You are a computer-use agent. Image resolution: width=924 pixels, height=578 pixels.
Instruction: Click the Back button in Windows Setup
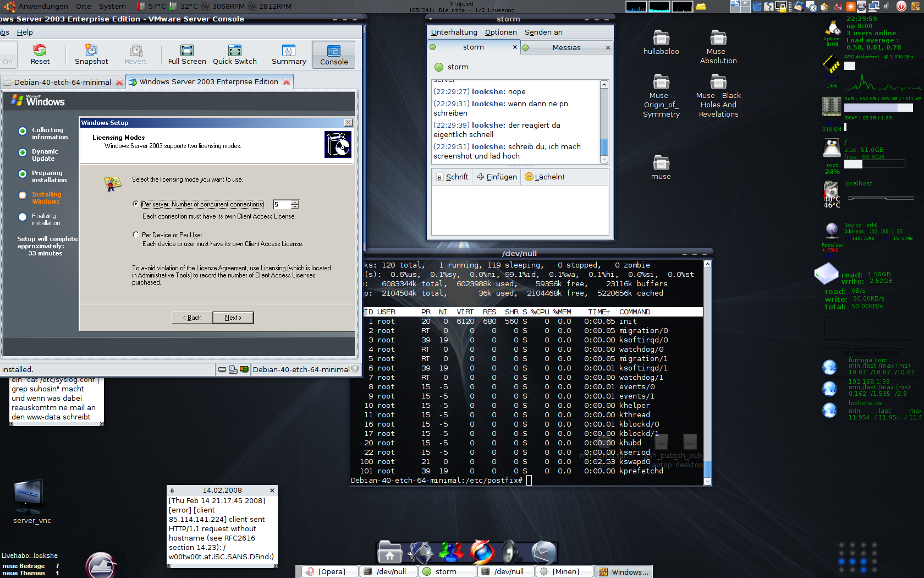point(192,318)
